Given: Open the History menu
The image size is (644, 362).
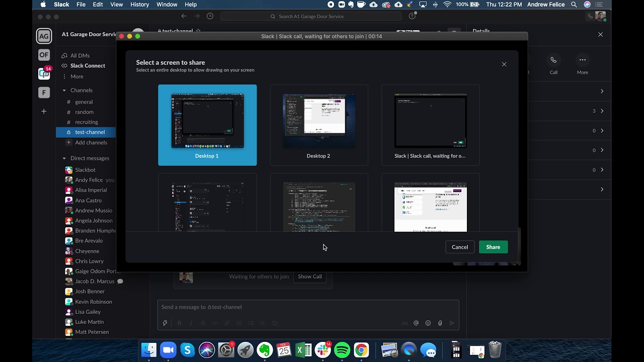Looking at the screenshot, I should pyautogui.click(x=139, y=5).
